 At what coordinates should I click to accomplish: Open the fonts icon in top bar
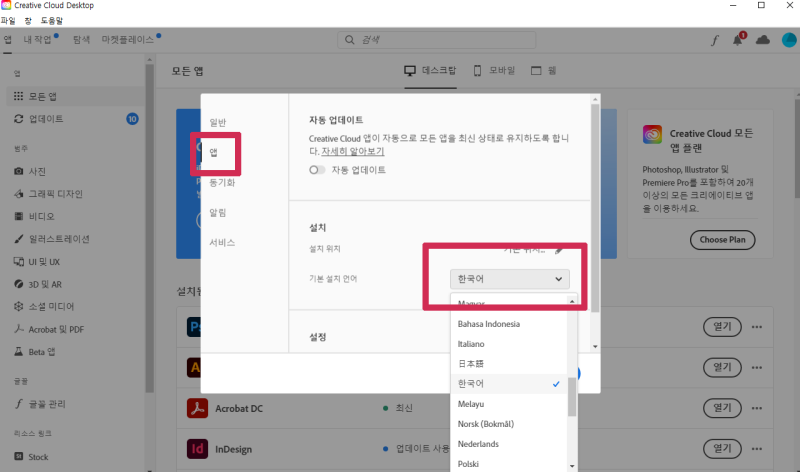[715, 40]
